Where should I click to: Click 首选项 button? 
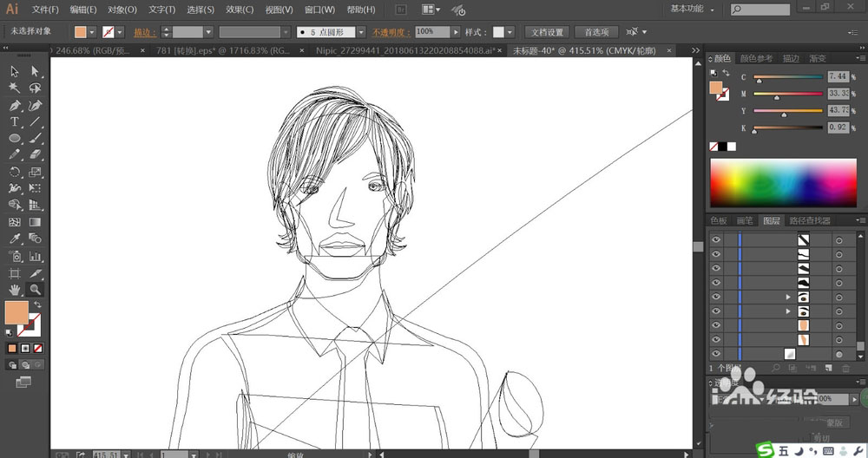[x=596, y=32]
